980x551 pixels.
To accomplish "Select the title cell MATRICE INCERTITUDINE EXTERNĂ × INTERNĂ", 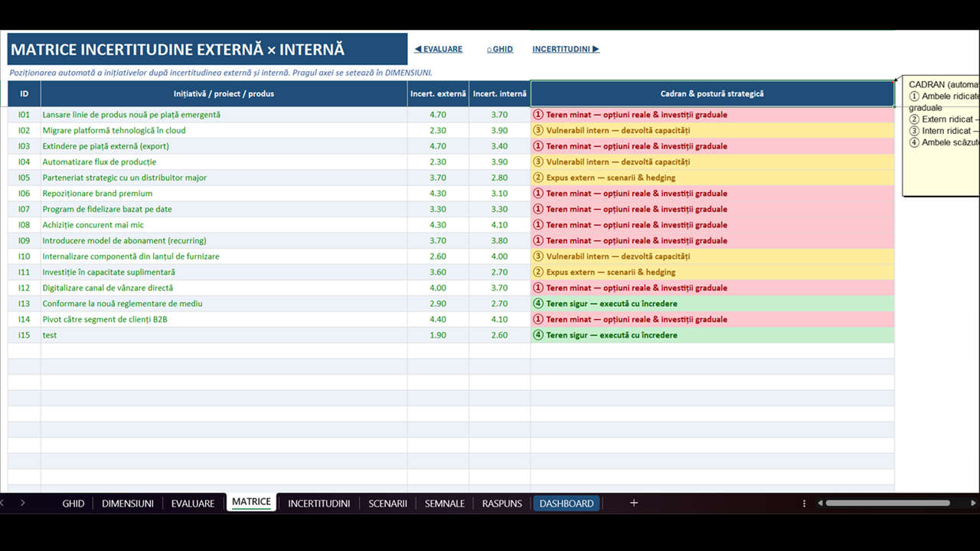I will coord(207,50).
